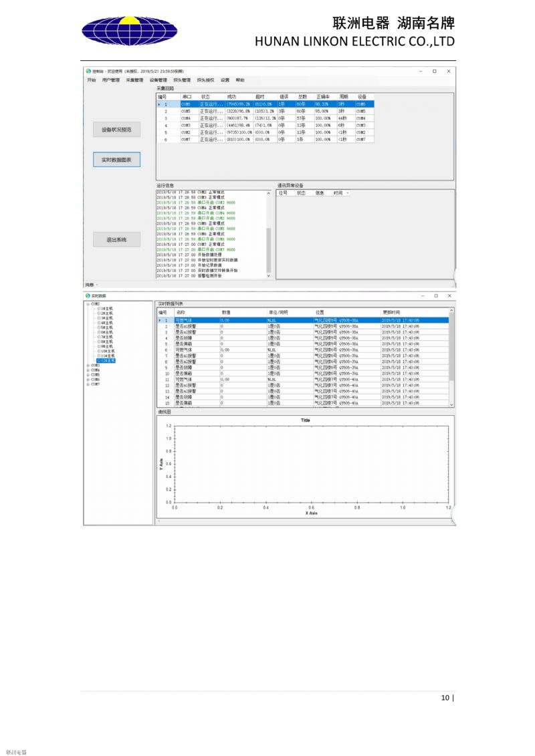
Task: Expand the COM7 tree node
Action: 88,384
